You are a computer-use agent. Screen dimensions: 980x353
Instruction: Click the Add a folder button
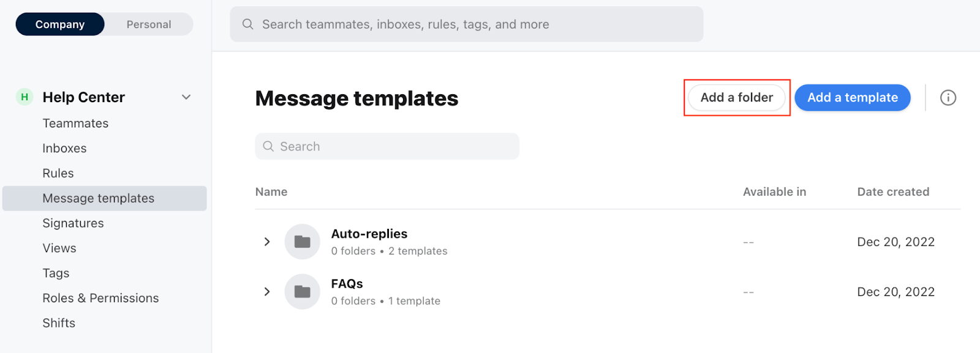click(x=736, y=98)
